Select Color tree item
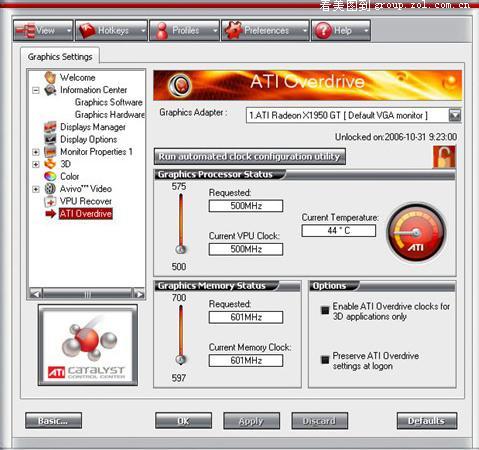 pyautogui.click(x=69, y=176)
